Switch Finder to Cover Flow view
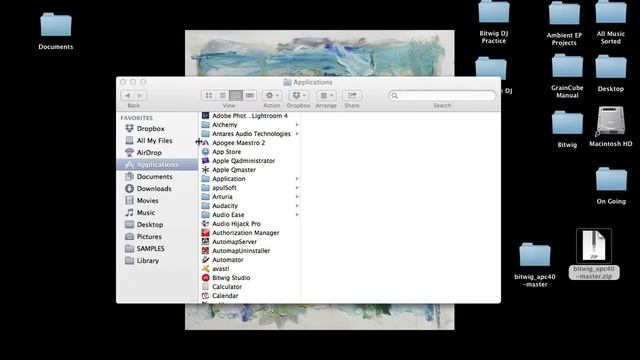Screen dimensions: 640x360 pos(250,96)
